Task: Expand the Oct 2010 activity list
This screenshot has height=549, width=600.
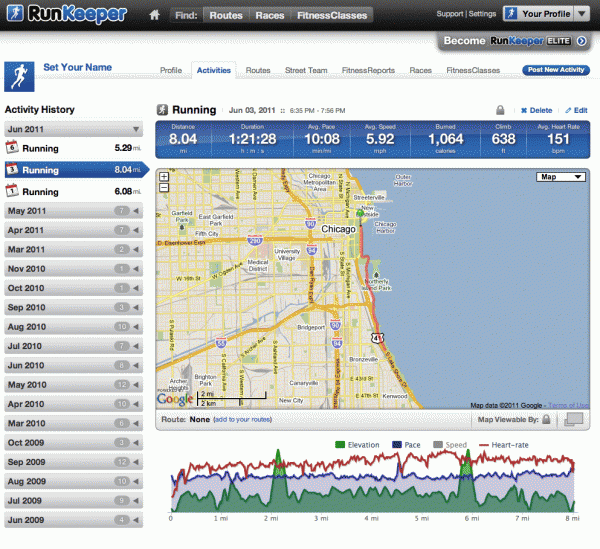Action: 73,288
